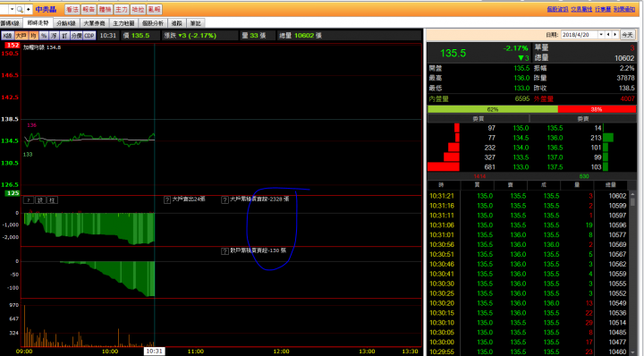Click the 看法 button
This screenshot has height=356, width=644.
click(x=72, y=9)
